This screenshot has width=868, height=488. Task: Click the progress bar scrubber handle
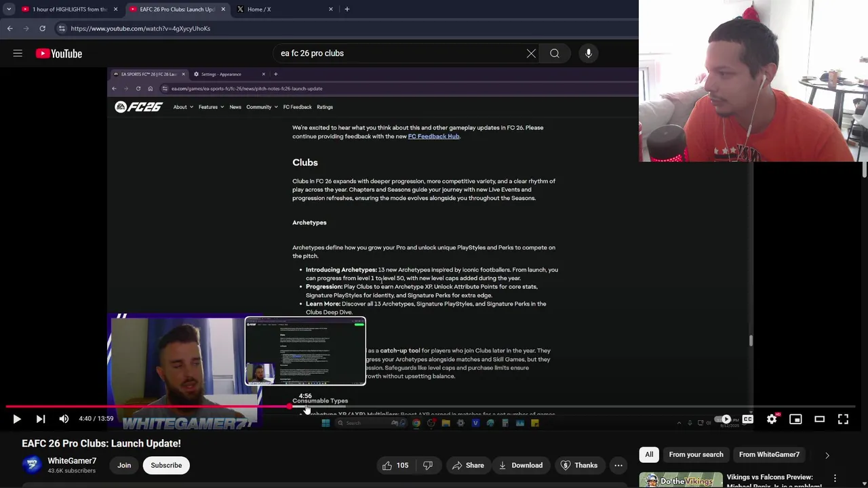pos(290,407)
